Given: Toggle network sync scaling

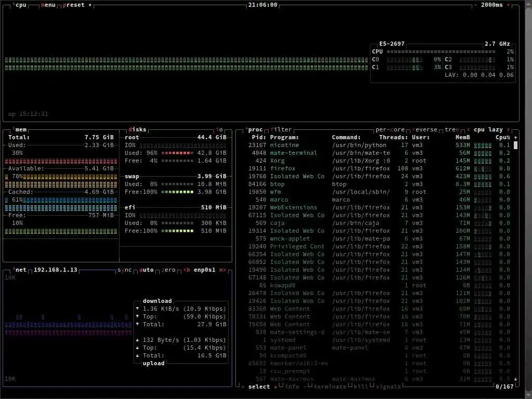Looking at the screenshot, I should 124,270.
